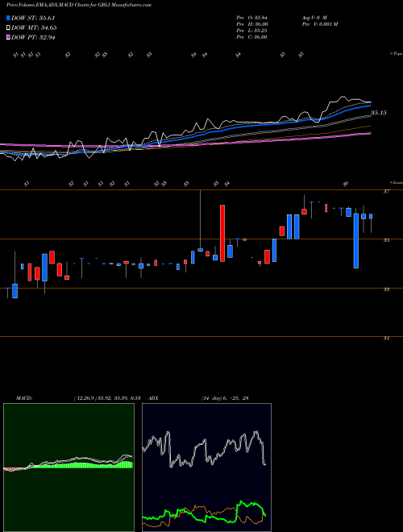Click the 'Pre L: 35.25' value
This screenshot has width=403, height=532.
(x=251, y=31)
